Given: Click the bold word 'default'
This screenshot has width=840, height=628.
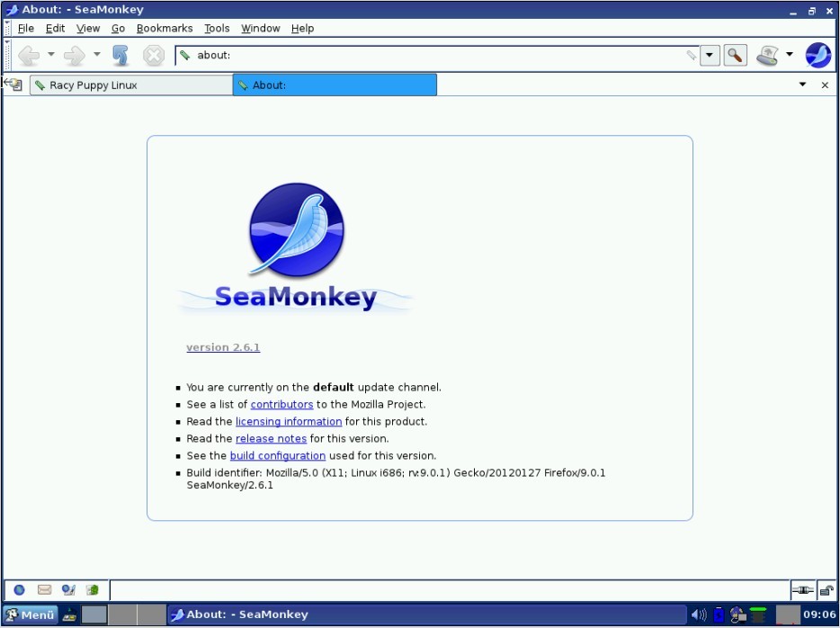Looking at the screenshot, I should (x=334, y=388).
